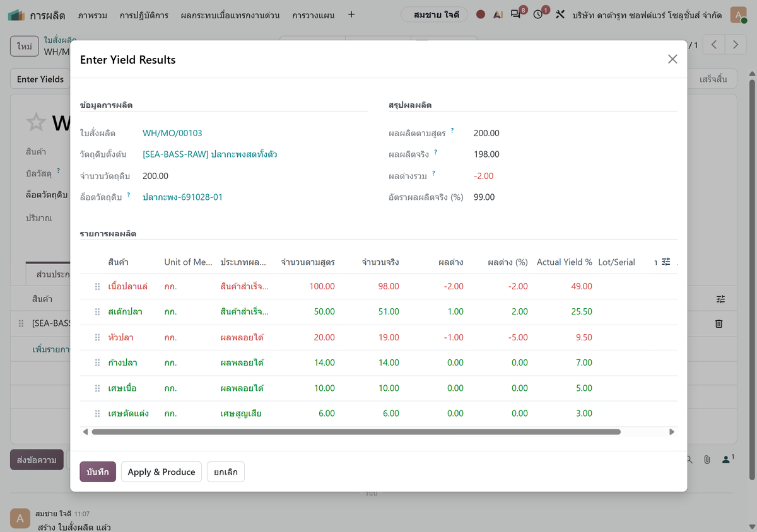Open the wrench debug tools icon
This screenshot has width=757, height=532.
click(560, 14)
